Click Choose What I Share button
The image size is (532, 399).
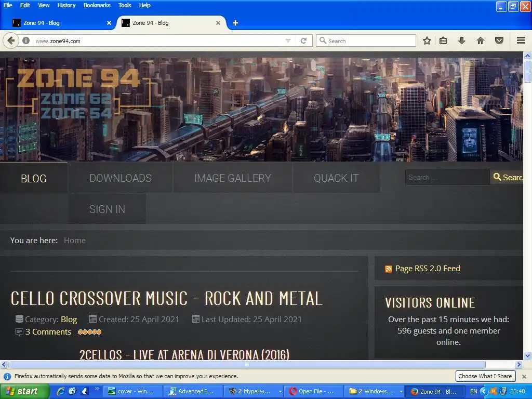[485, 376]
